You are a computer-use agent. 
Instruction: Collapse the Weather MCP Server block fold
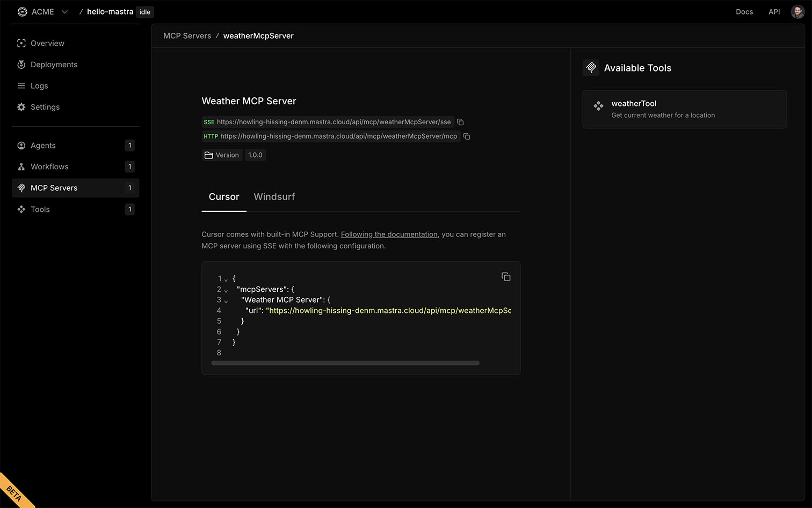click(226, 301)
